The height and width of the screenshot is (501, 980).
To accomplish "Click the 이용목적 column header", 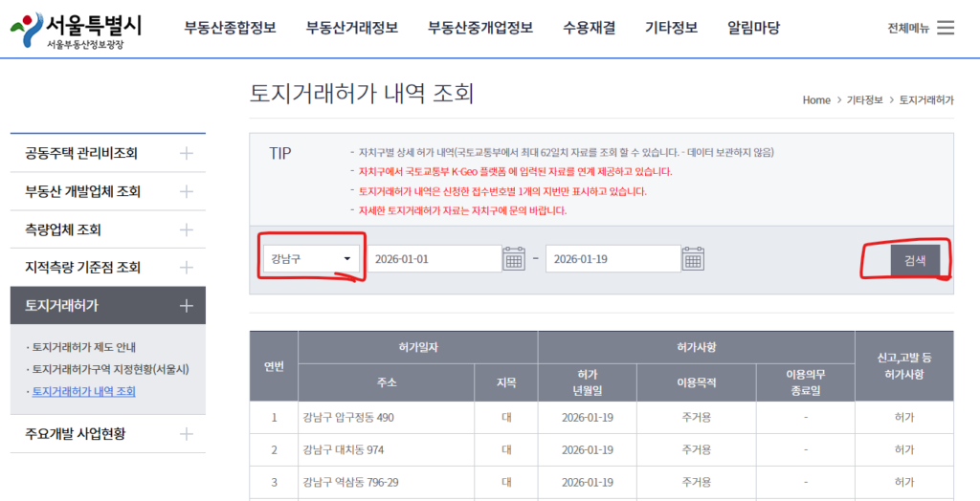I will click(697, 382).
